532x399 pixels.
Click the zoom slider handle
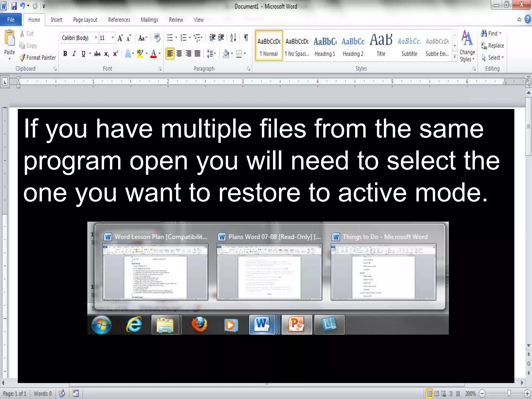pos(509,393)
